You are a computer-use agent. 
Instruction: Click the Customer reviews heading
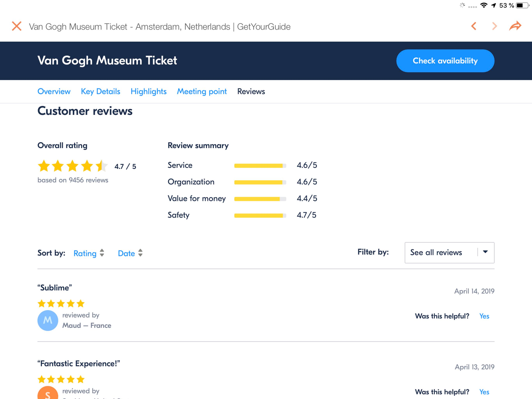85,111
